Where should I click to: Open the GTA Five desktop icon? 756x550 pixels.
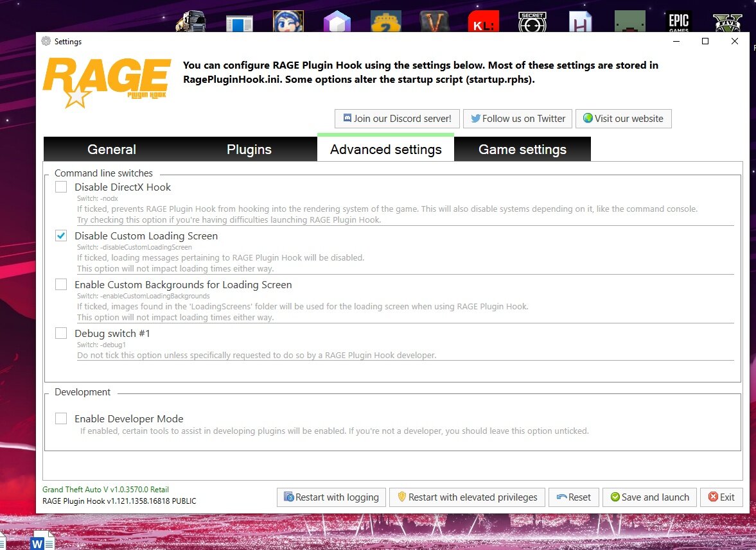tap(728, 22)
